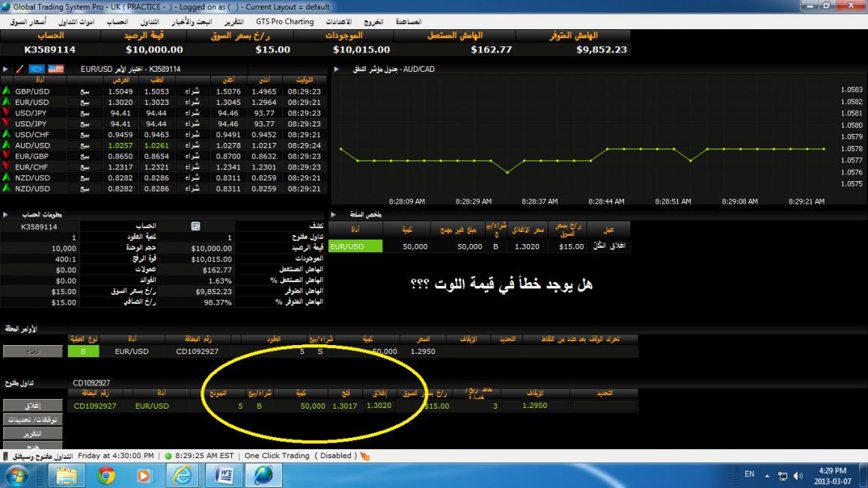
Task: Open the أدوات التداول menu
Action: pos(76,22)
